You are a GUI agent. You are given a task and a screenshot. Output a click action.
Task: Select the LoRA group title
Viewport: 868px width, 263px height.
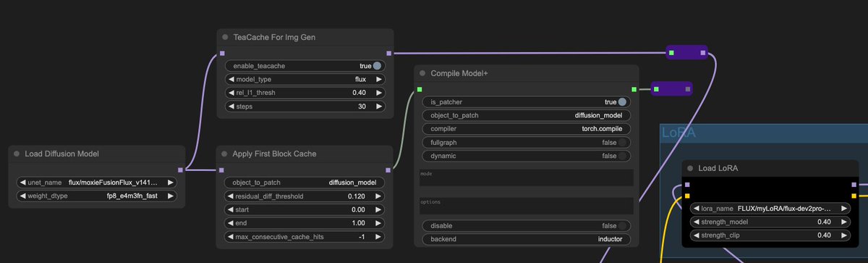coord(678,132)
